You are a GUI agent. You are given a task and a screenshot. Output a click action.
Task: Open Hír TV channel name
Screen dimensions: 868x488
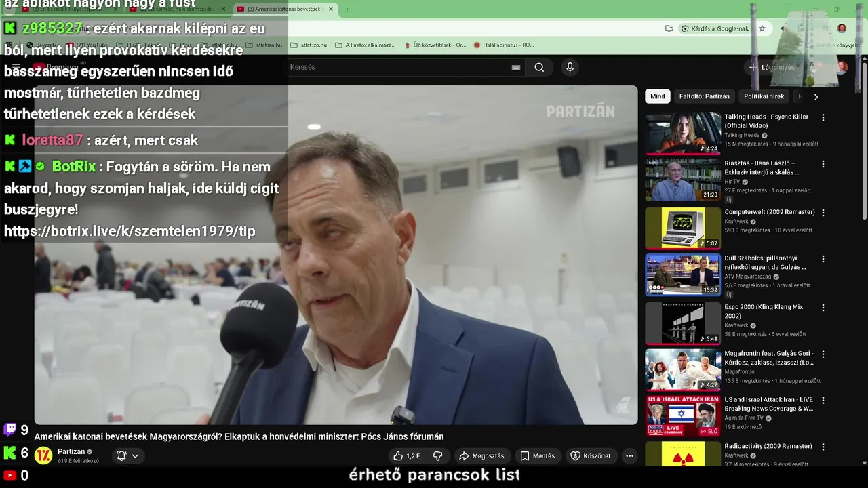pyautogui.click(x=732, y=182)
